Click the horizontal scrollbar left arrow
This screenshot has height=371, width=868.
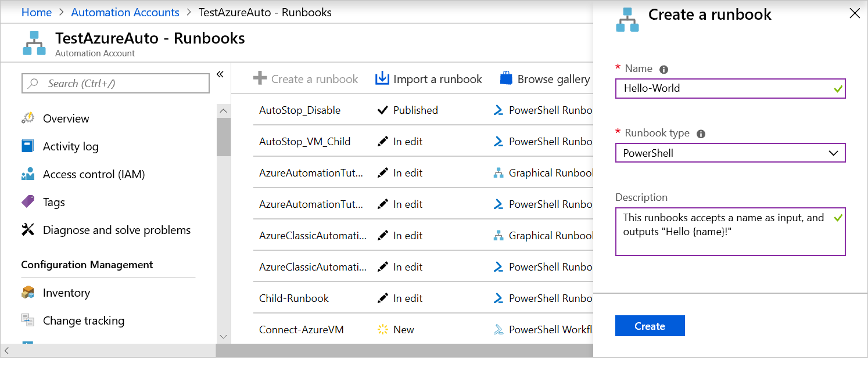(x=6, y=351)
